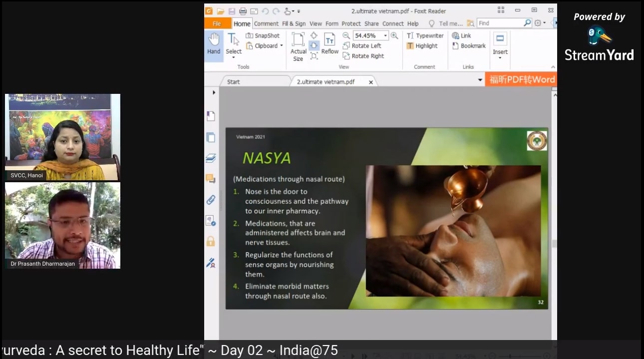
Task: Expand the Insert dropdown
Action: 500,58
